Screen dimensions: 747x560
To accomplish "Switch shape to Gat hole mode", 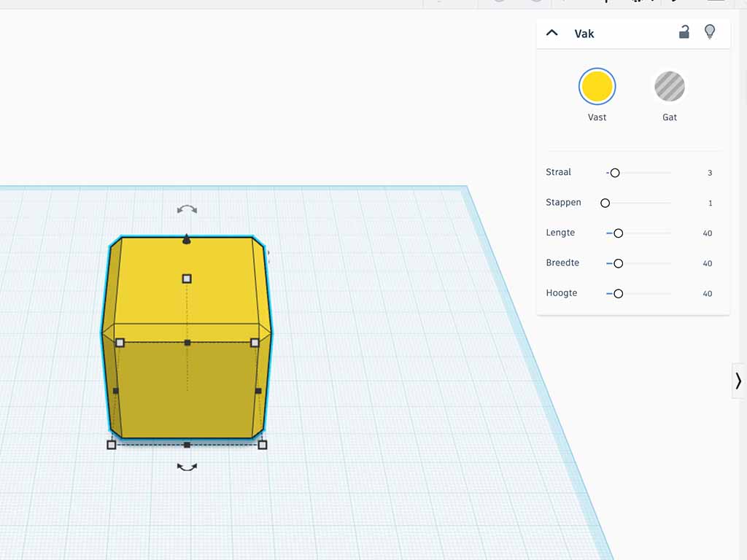I will point(669,87).
